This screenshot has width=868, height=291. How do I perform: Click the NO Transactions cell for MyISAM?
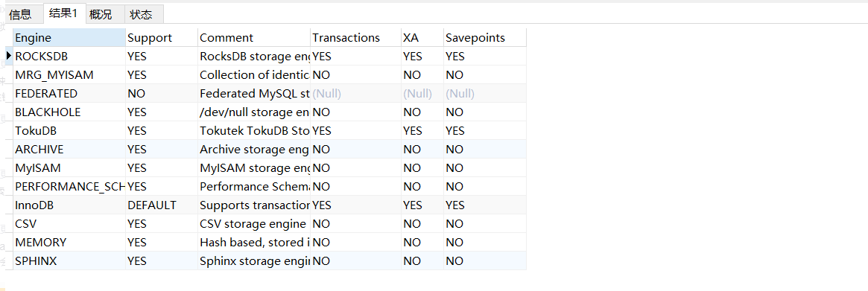(x=356, y=167)
